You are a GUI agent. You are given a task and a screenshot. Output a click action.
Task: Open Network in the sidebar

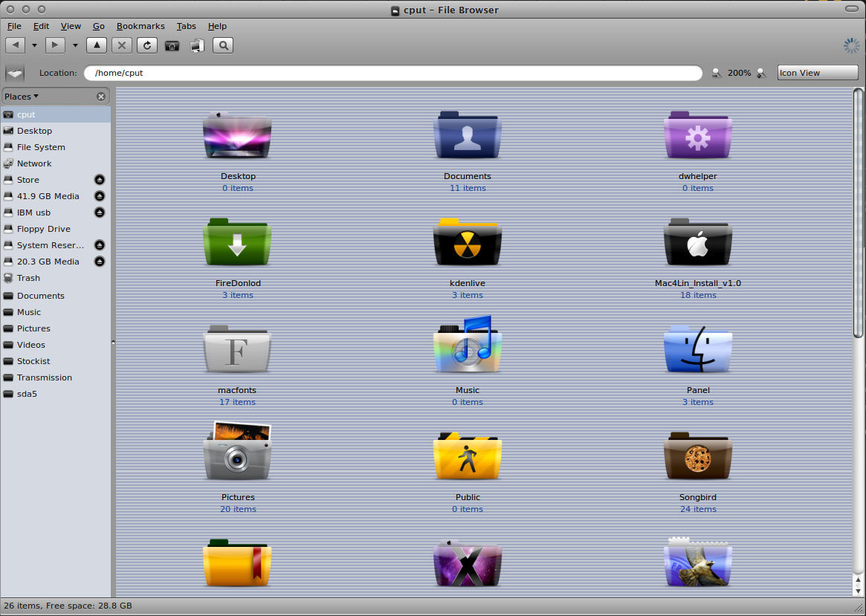(x=56, y=163)
